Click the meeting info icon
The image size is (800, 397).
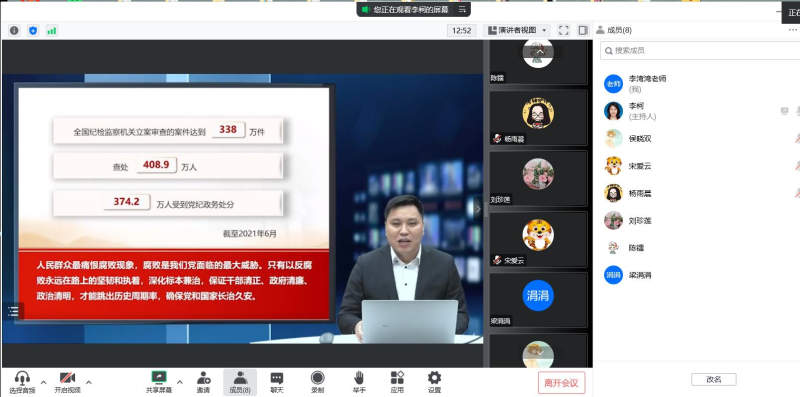click(14, 31)
